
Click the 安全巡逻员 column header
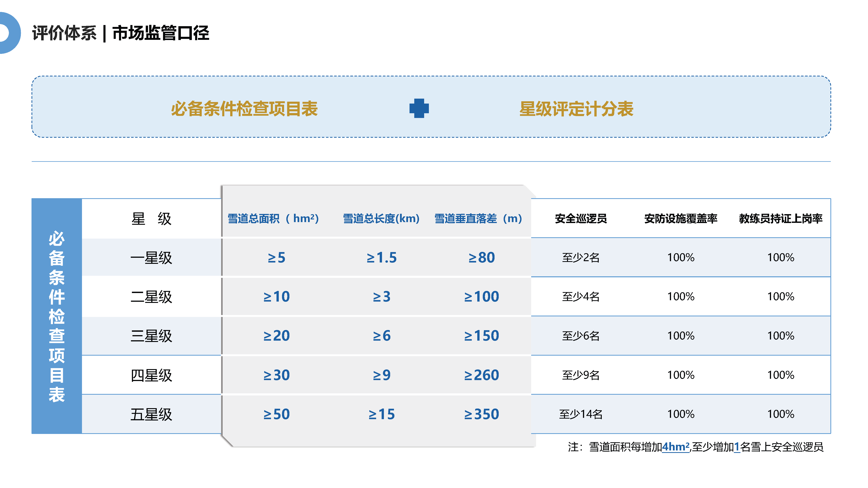[581, 218]
